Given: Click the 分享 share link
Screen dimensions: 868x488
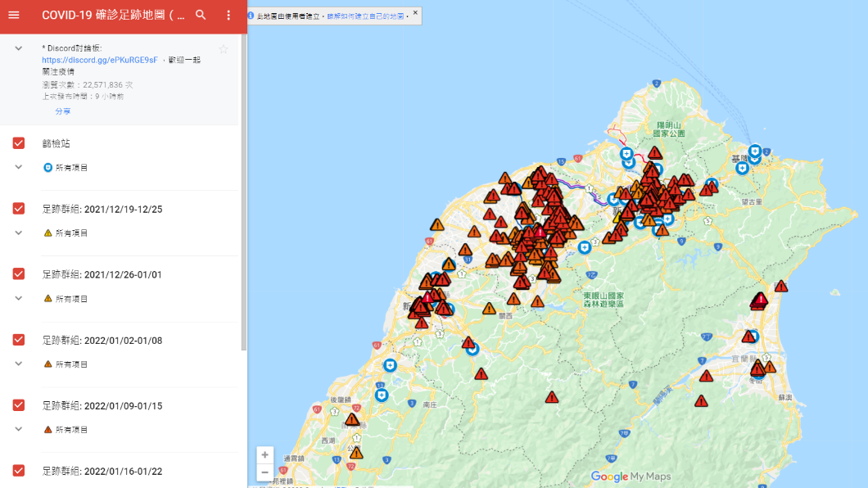Looking at the screenshot, I should tap(62, 111).
